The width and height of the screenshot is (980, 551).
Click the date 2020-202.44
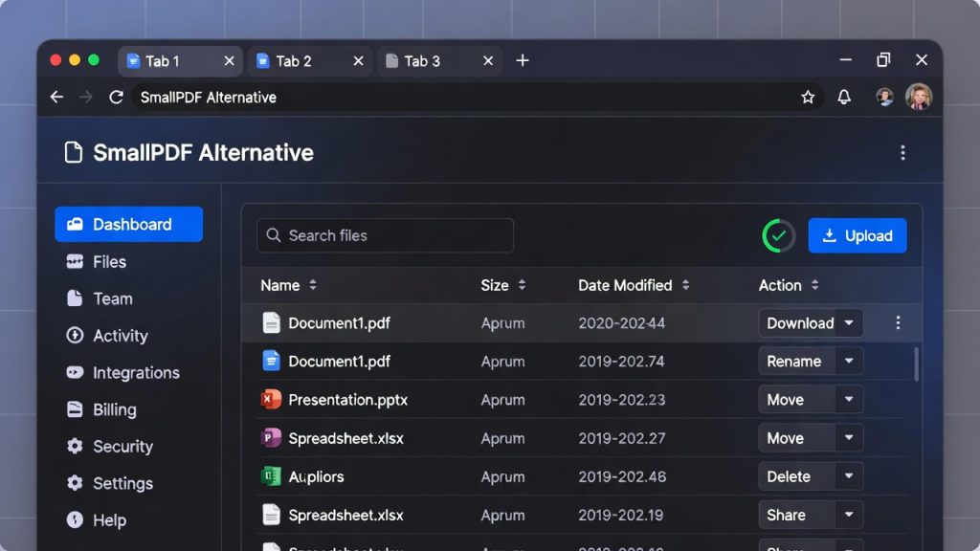pos(621,323)
